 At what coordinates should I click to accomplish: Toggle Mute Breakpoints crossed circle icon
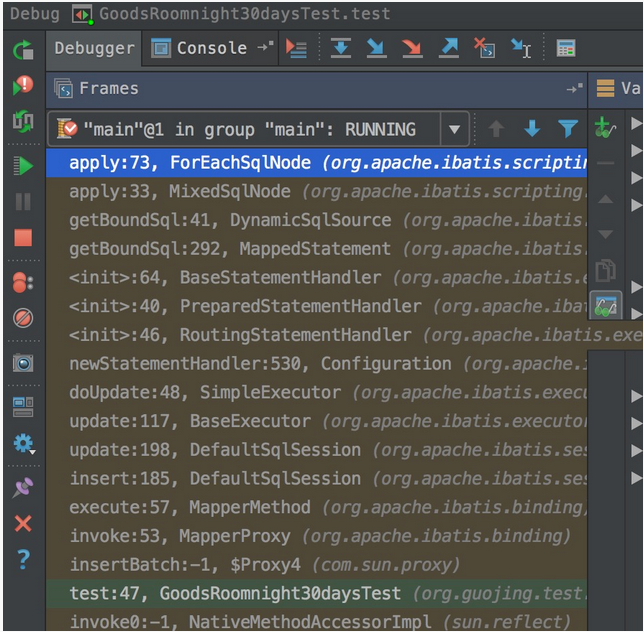(x=23, y=319)
